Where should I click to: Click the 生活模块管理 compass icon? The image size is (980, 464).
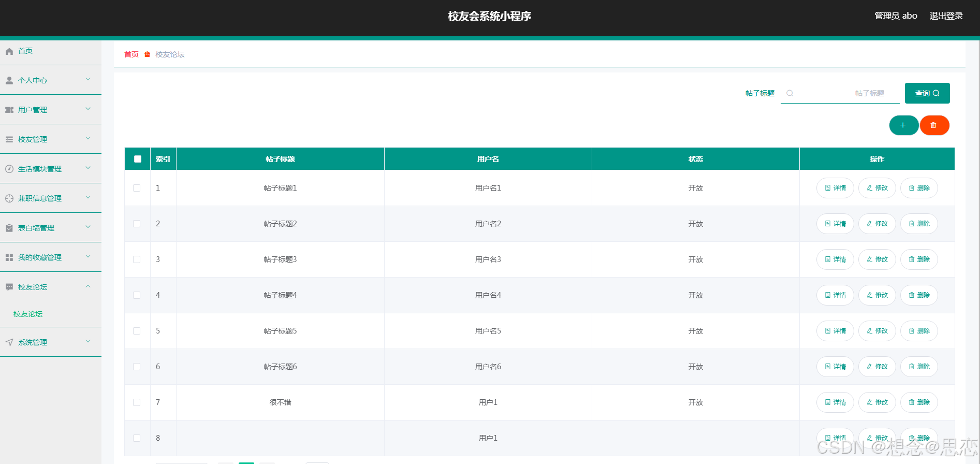click(9, 169)
